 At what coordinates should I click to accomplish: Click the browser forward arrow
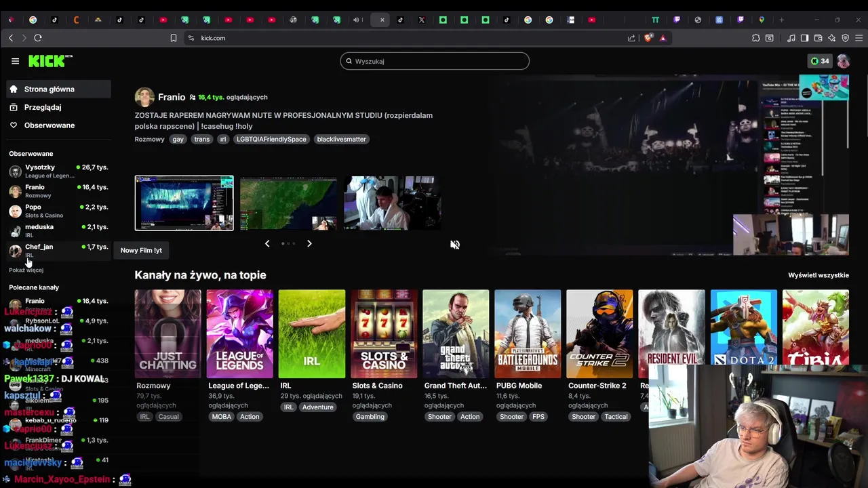click(24, 38)
